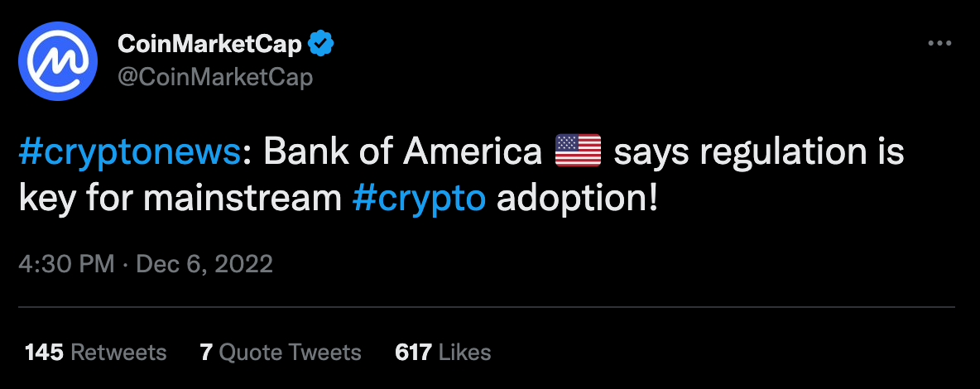The height and width of the screenshot is (389, 980).
Task: Click the blue verified badge
Action: tap(319, 44)
